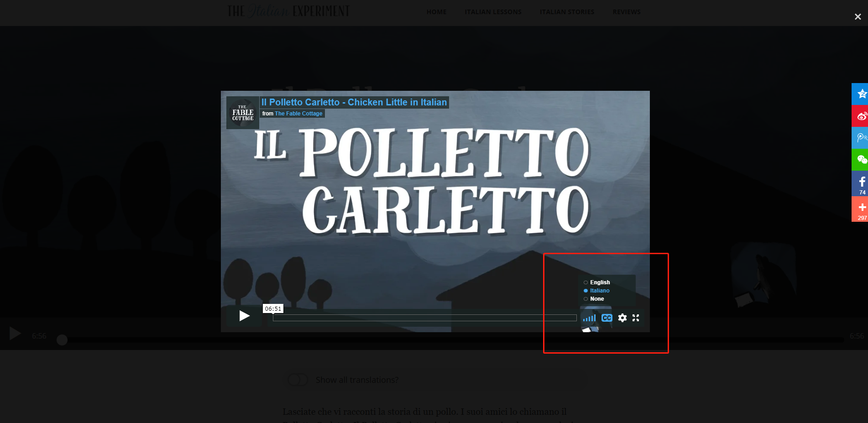Share on Facebook via sidebar

pyautogui.click(x=861, y=183)
